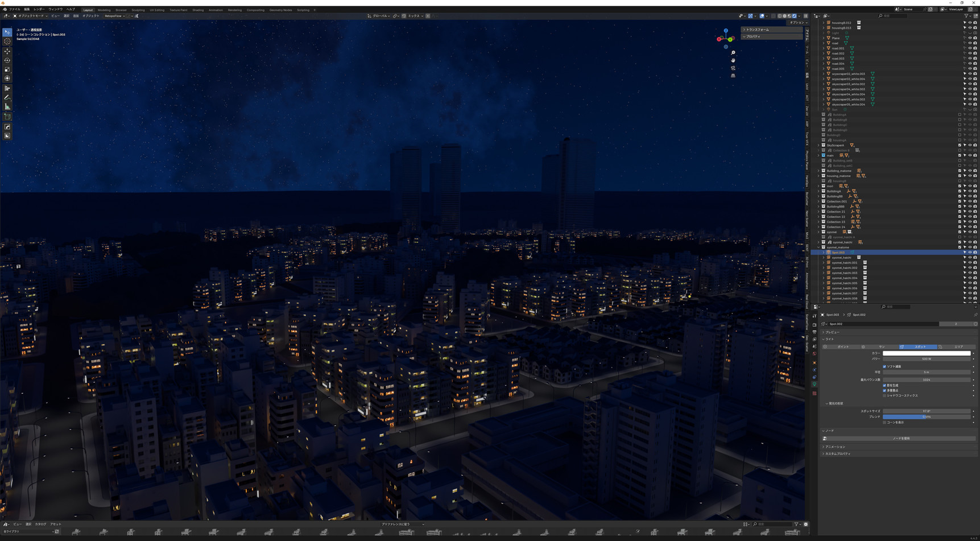
Task: Set the light type to サン
Action: coord(881,346)
